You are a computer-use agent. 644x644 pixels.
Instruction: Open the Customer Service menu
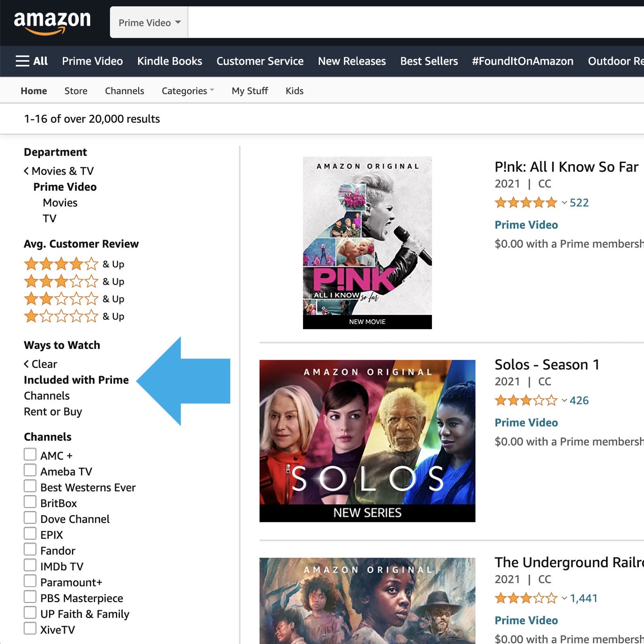260,61
